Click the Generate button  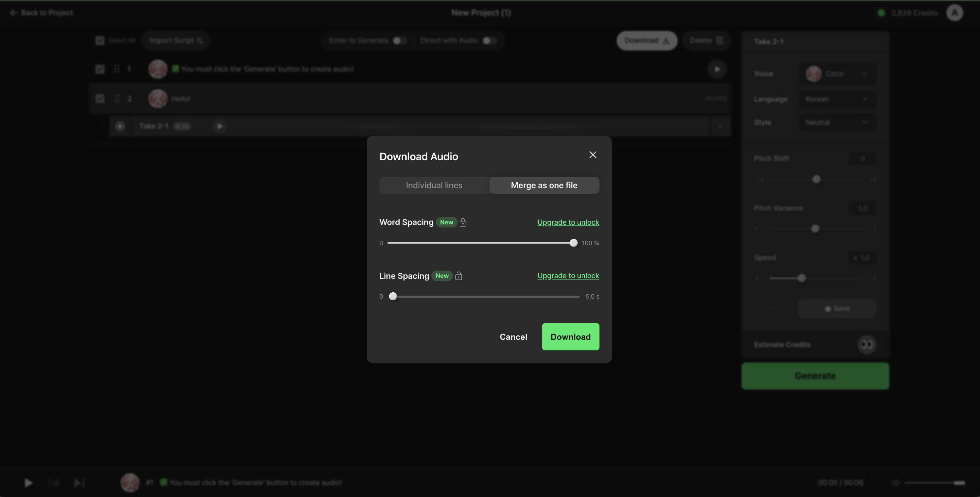click(x=815, y=376)
